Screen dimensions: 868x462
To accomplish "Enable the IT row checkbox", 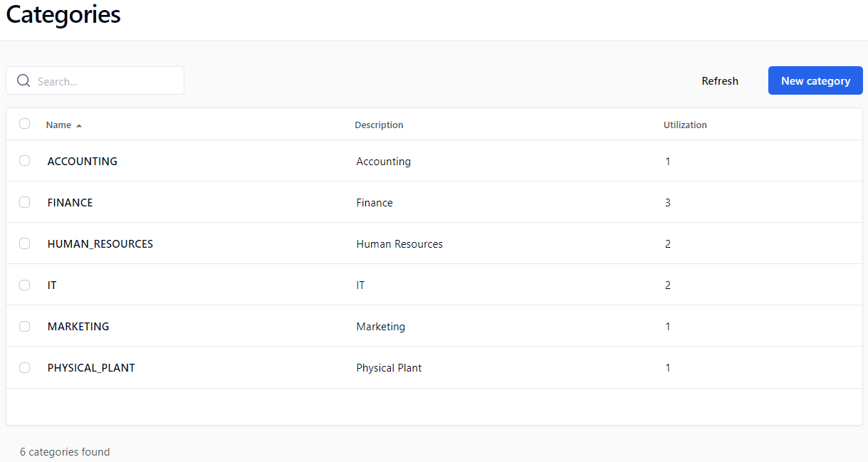I will (25, 285).
